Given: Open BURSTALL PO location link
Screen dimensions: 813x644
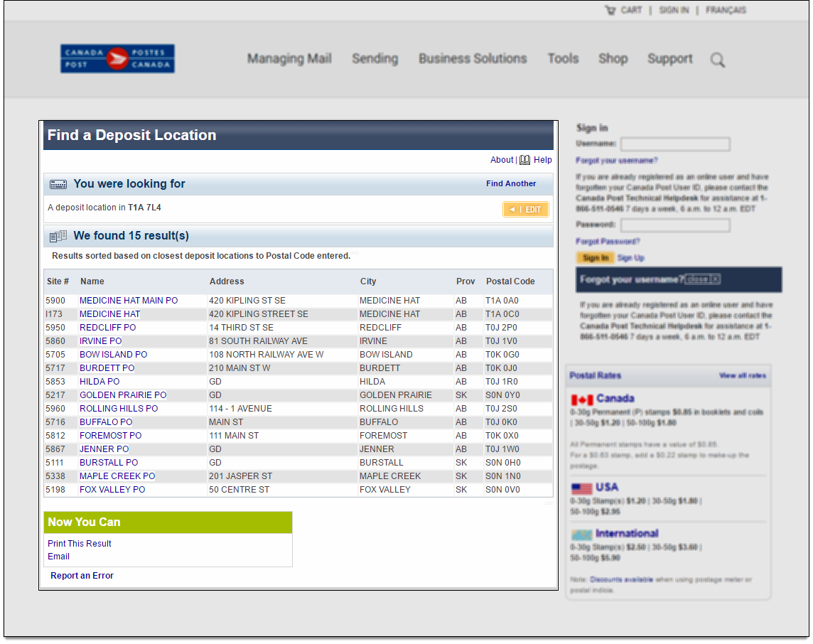Looking at the screenshot, I should [x=108, y=463].
